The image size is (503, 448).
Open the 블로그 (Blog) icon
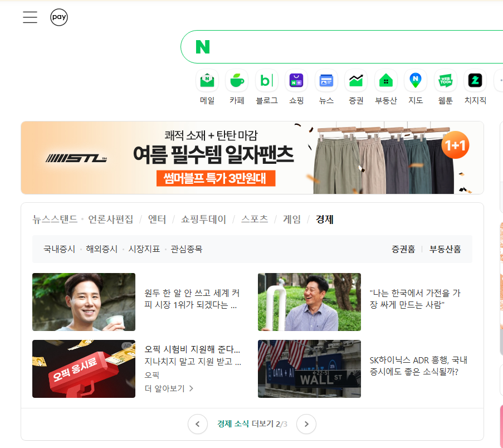pyautogui.click(x=267, y=80)
